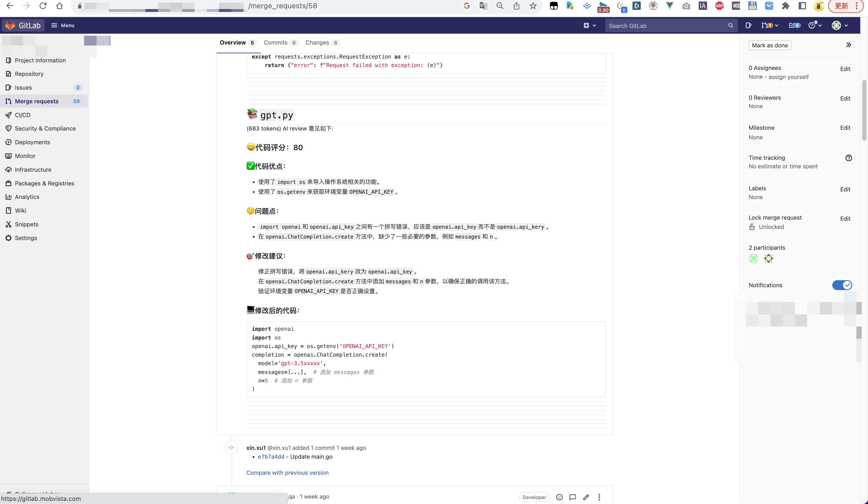Click the Mark as done button
The height and width of the screenshot is (504, 868).
click(x=769, y=46)
